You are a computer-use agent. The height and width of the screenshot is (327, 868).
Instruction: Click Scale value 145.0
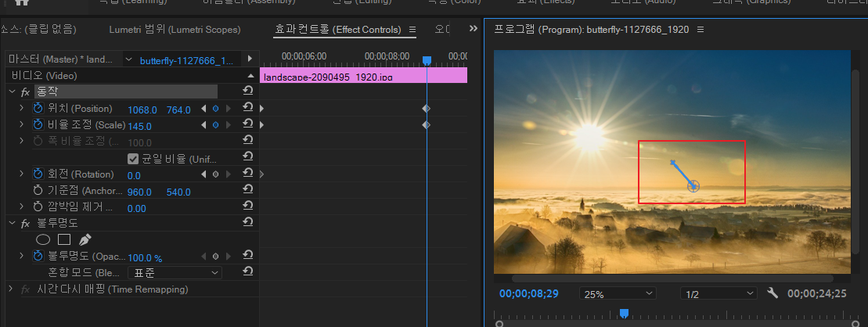(x=139, y=126)
